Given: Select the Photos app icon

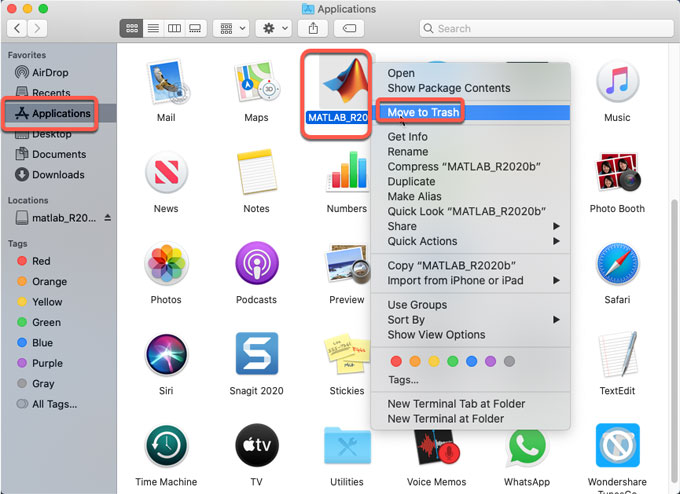Looking at the screenshot, I should [x=166, y=264].
